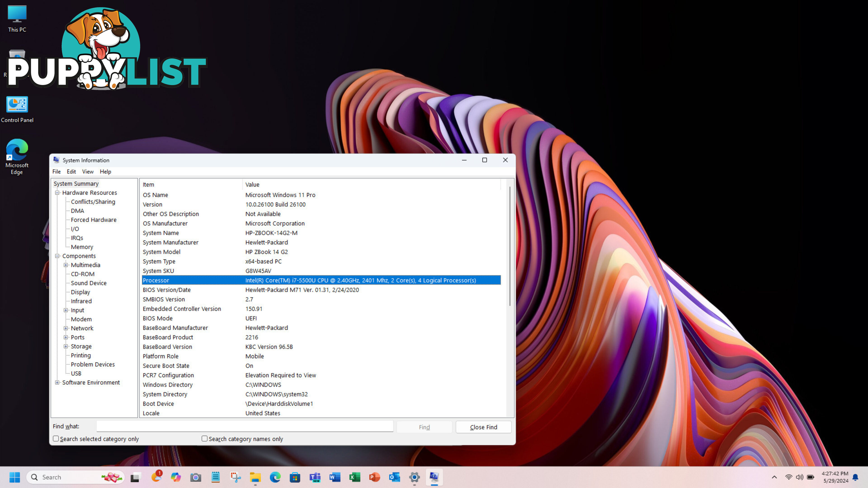Open the File menu
The height and width of the screenshot is (488, 868).
point(56,172)
